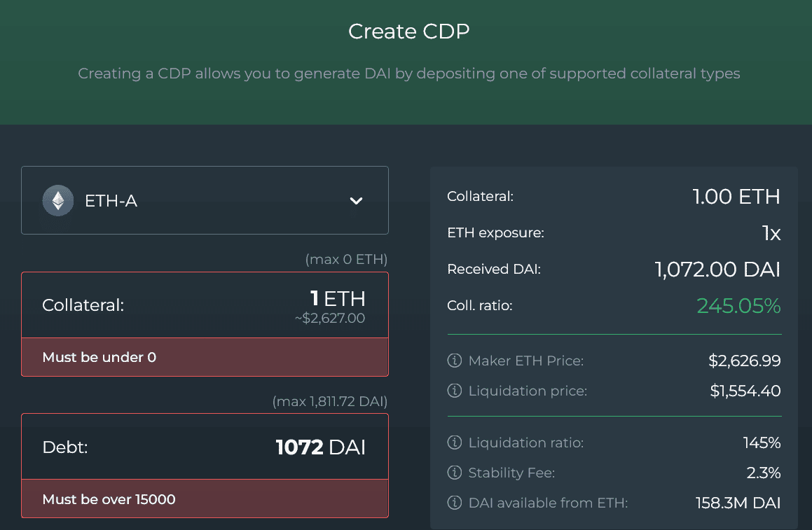Click the "ETH exposure:" label
812x530 pixels.
coord(495,233)
